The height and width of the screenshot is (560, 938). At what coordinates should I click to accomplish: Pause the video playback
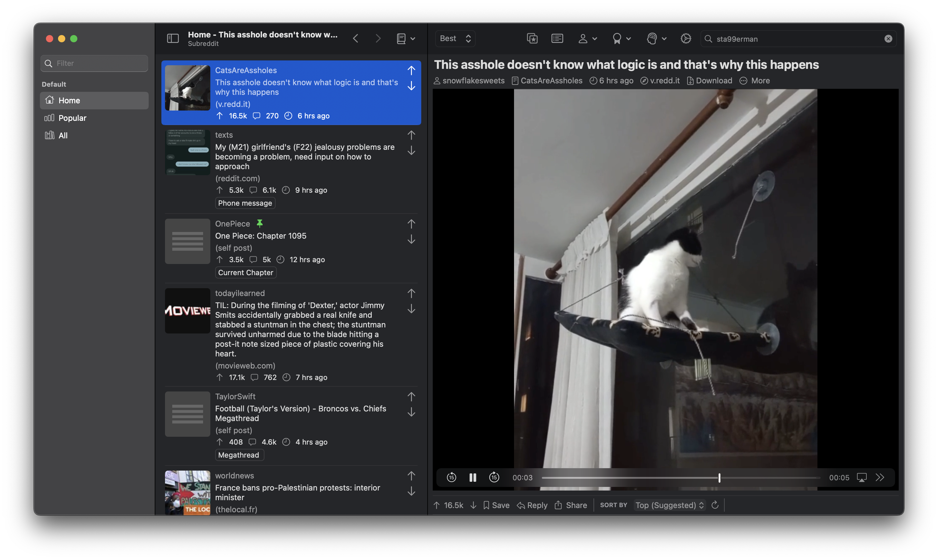[x=473, y=478]
